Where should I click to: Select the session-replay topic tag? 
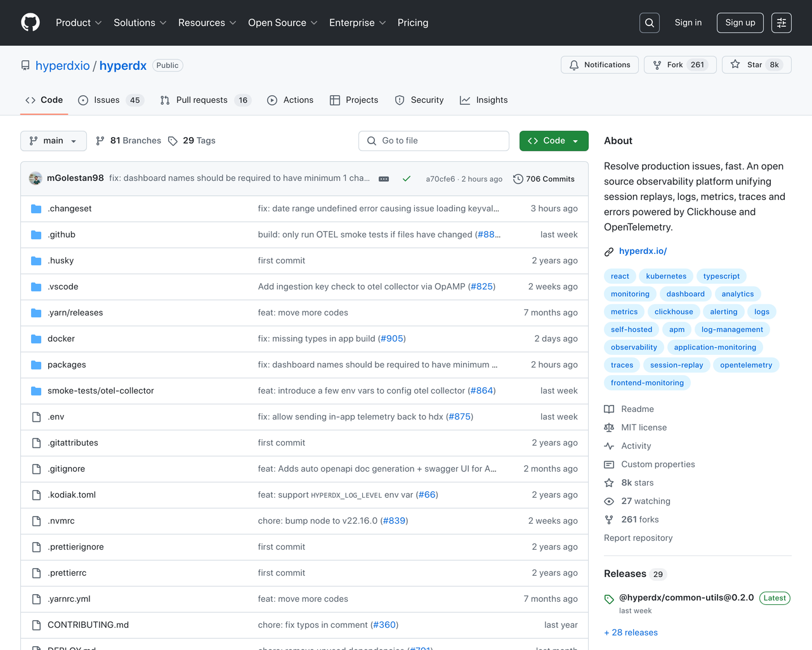tap(677, 366)
